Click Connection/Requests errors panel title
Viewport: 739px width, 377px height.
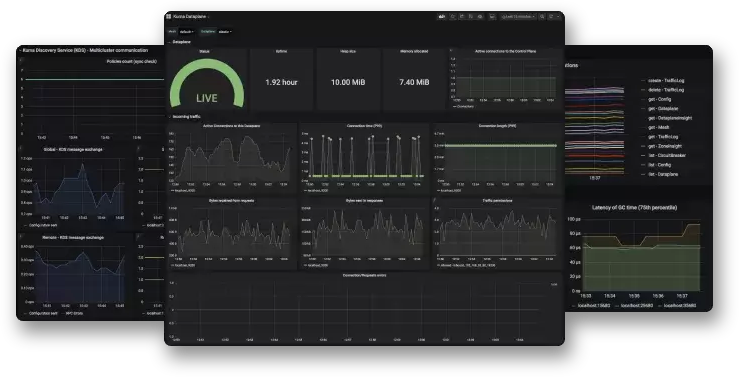364,275
